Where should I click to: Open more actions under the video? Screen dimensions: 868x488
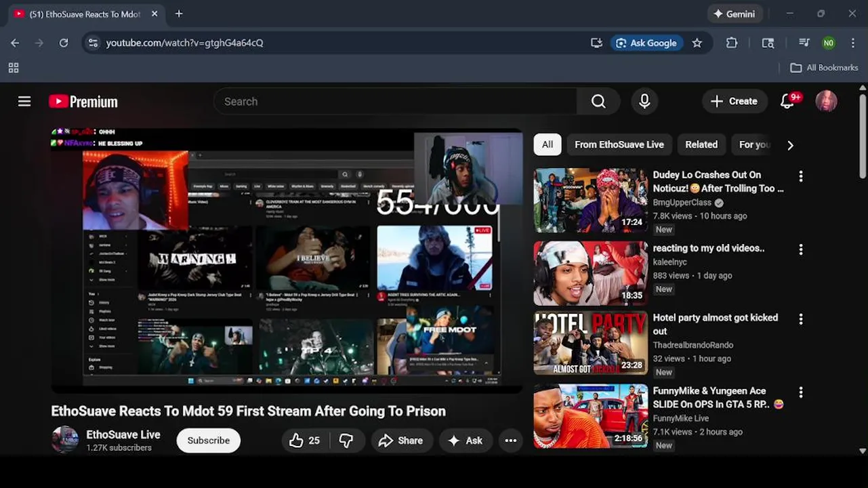click(x=511, y=441)
